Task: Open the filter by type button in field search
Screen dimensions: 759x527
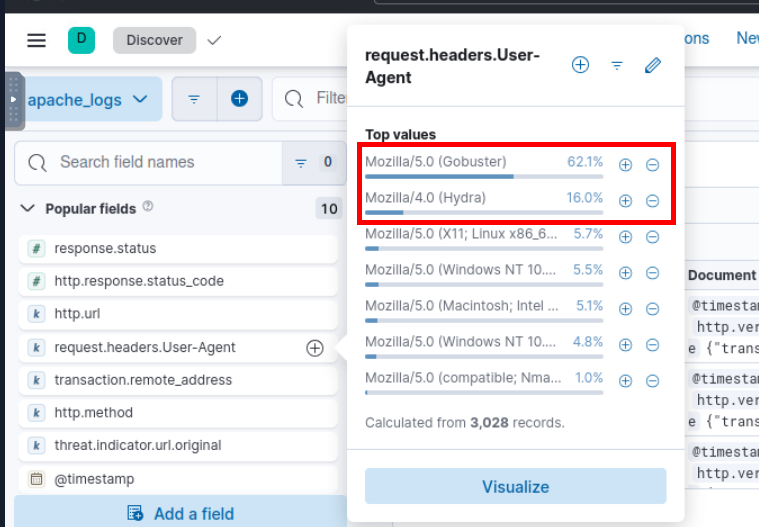Action: point(314,163)
